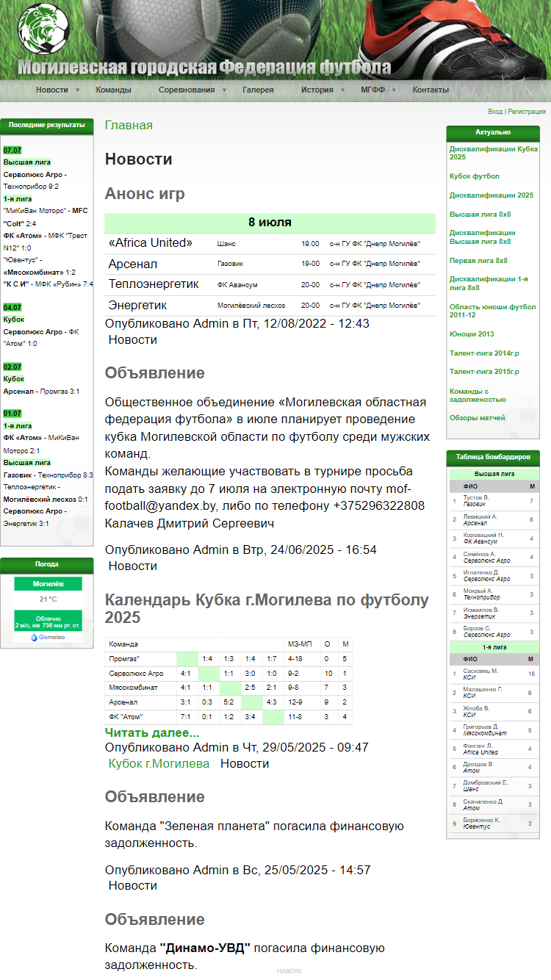The height and width of the screenshot is (980, 551).
Task: Click Домбровский Е. in scorers table
Action: [x=486, y=782]
